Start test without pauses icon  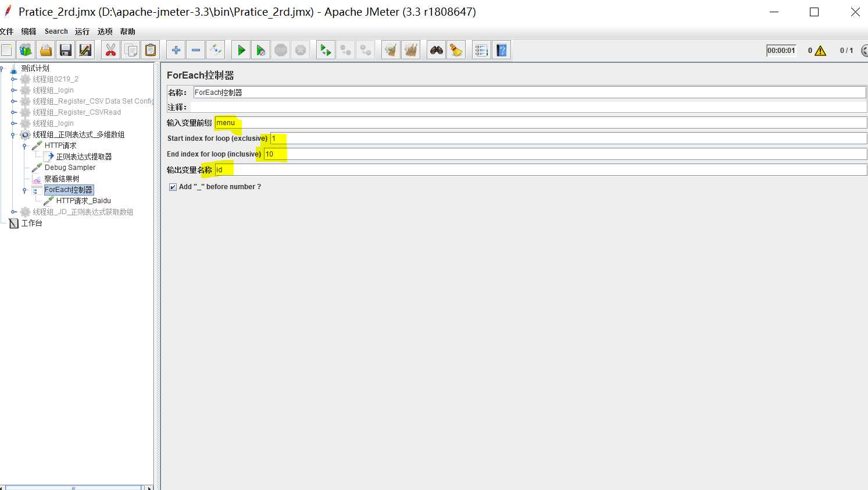click(x=261, y=51)
